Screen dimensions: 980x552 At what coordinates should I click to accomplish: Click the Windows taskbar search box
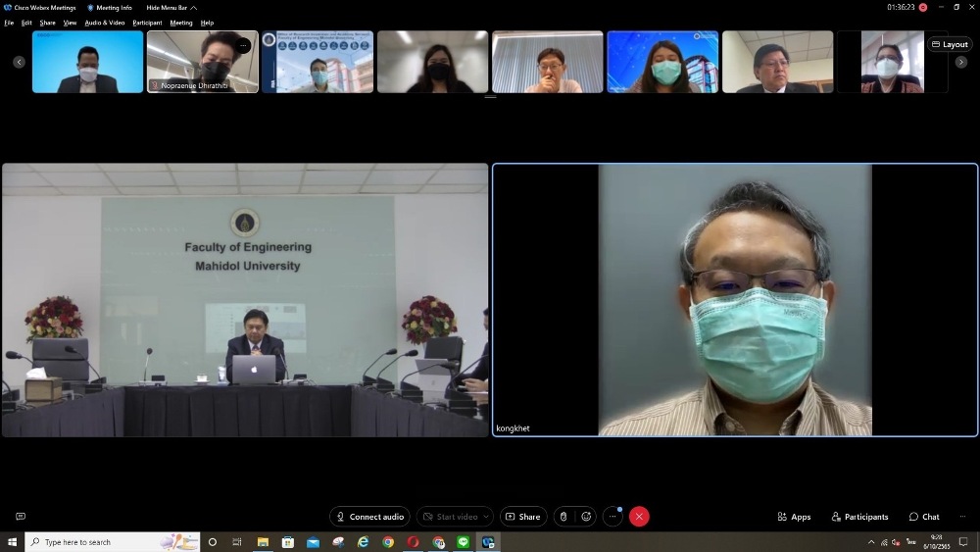pos(108,542)
